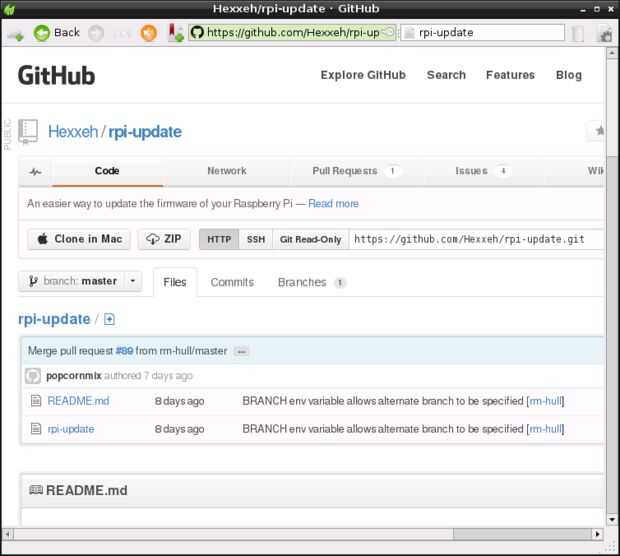The image size is (620, 556).
Task: Open the branch: master dropdown
Action: click(x=80, y=281)
